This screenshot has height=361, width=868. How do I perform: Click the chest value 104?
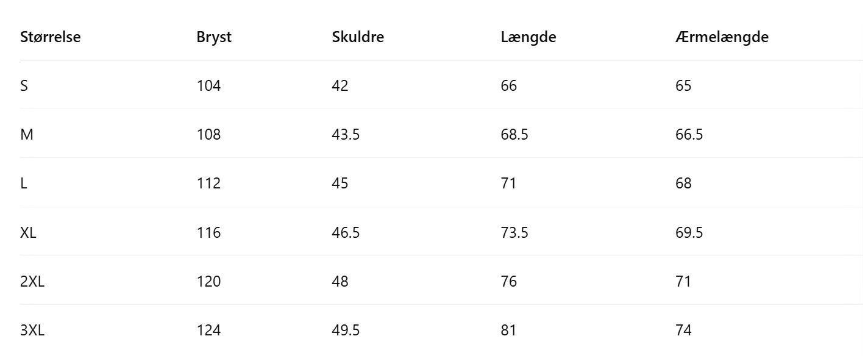pyautogui.click(x=208, y=86)
